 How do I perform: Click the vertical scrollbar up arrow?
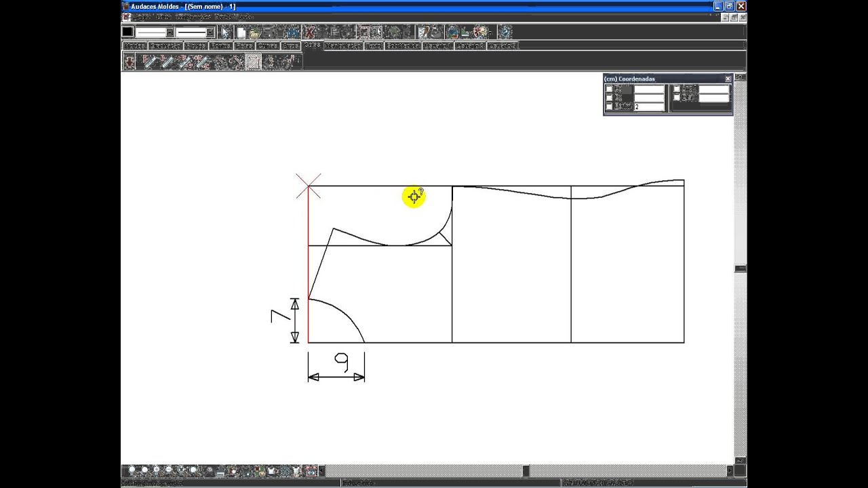(x=740, y=77)
